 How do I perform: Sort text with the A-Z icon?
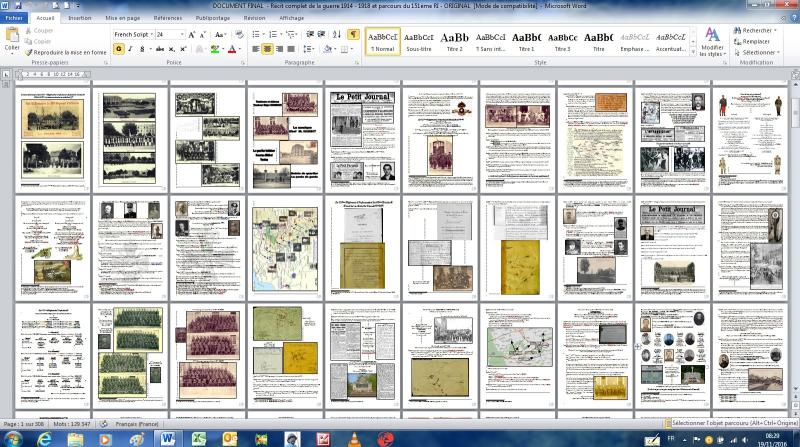pyautogui.click(x=337, y=35)
